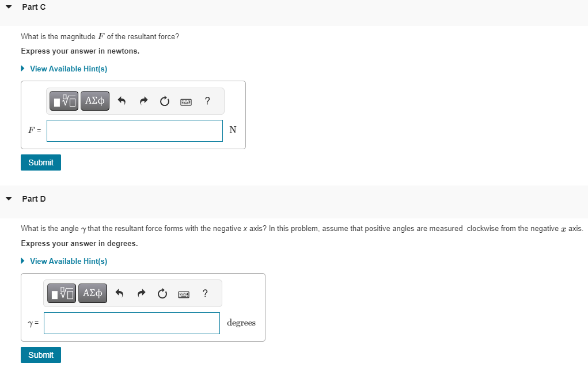Click the help question mark in Part C
This screenshot has width=588, height=382.
(x=207, y=101)
